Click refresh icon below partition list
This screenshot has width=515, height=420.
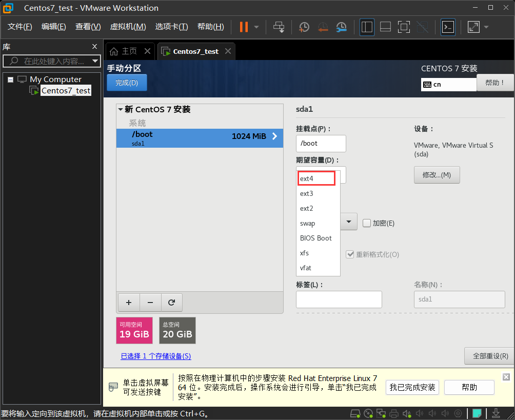point(172,303)
